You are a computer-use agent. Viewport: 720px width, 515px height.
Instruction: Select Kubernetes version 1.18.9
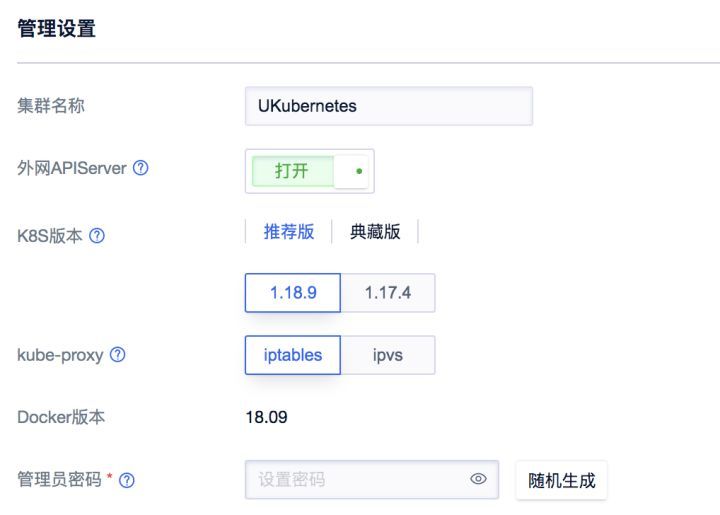click(292, 292)
